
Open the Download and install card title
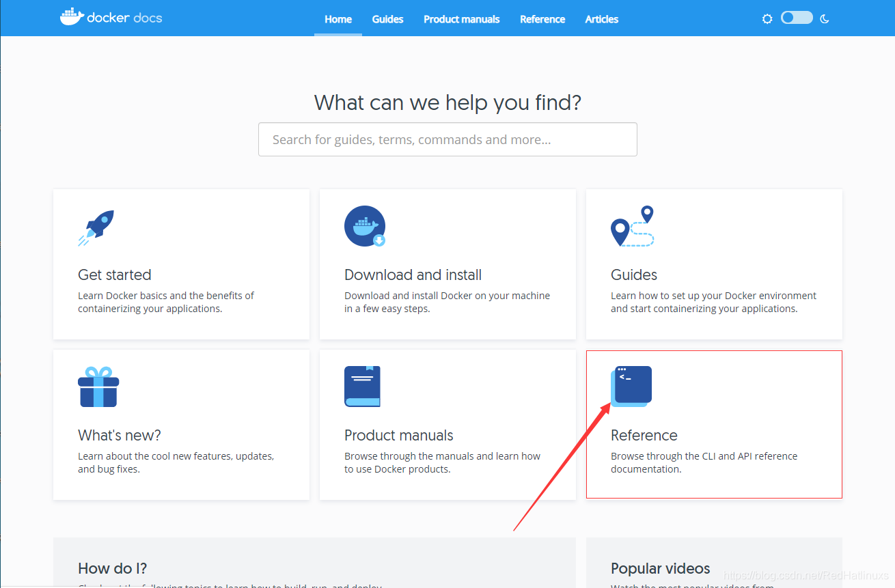point(413,275)
